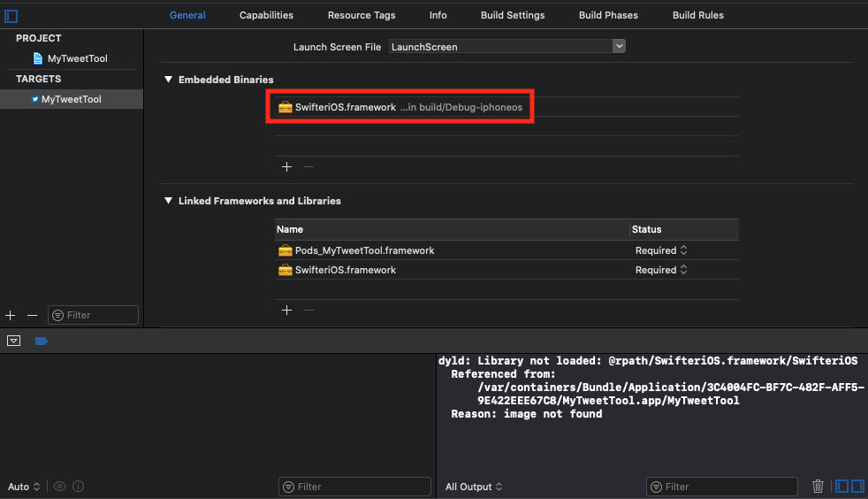This screenshot has width=868, height=499.
Task: Add an embedded binary with plus button
Action: tap(286, 166)
